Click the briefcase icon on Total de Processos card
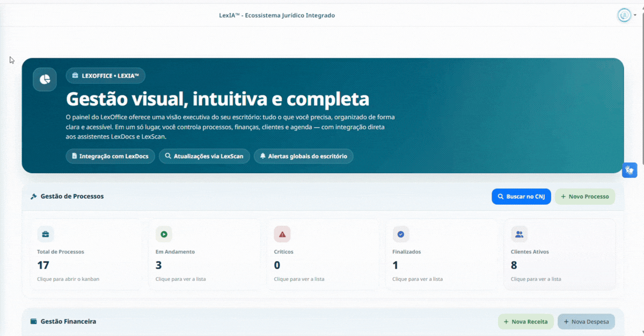Viewport: 644px width, 336px height. tap(46, 234)
